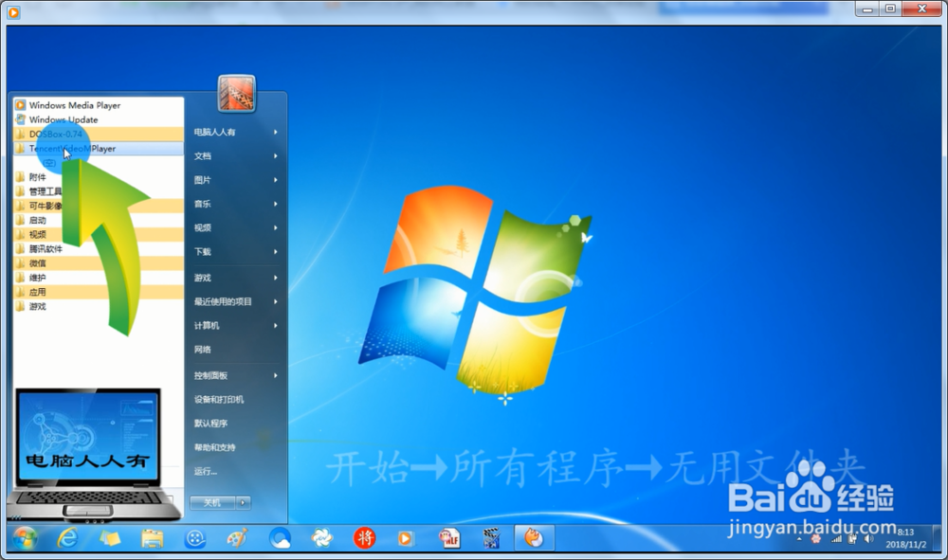This screenshot has height=560, width=948.
Task: Expand the arrow beside 文档
Action: 276,155
